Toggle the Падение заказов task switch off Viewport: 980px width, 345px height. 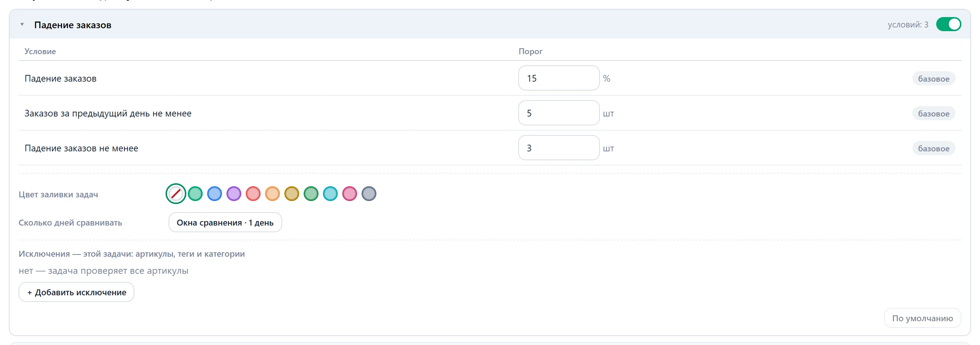[x=948, y=24]
